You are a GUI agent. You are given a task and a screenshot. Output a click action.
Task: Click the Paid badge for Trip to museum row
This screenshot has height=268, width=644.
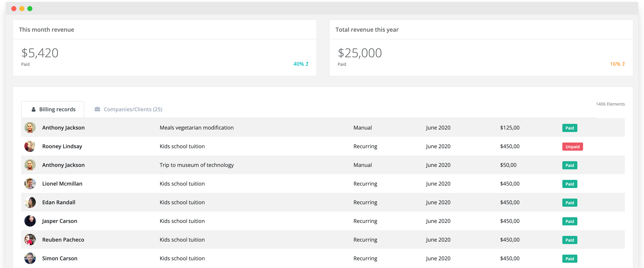click(x=570, y=165)
